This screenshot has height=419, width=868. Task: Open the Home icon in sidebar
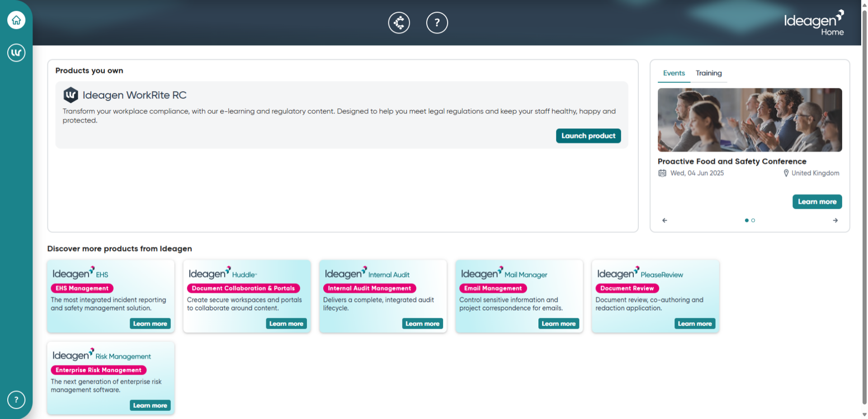tap(16, 20)
